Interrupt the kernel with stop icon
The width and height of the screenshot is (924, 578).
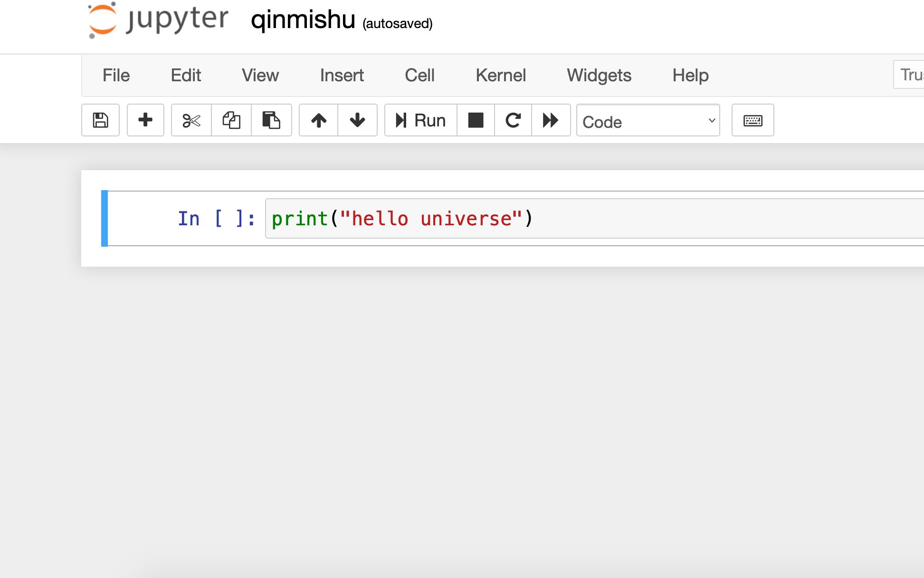click(x=476, y=120)
